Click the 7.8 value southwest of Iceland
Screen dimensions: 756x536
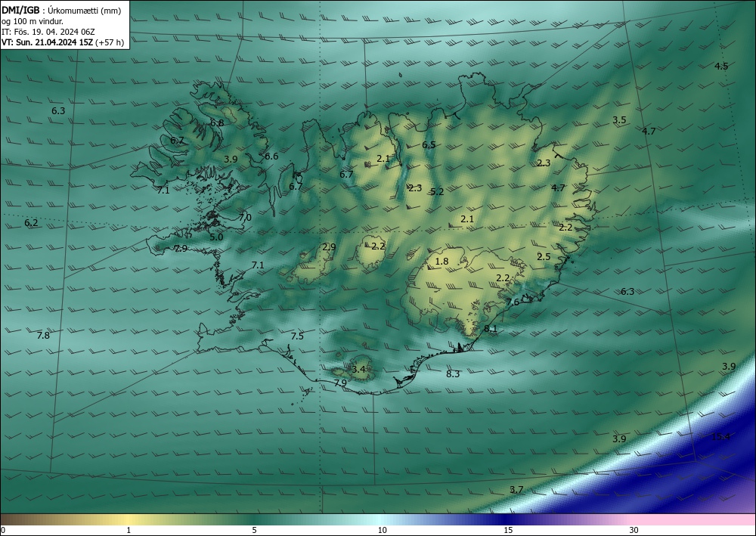point(43,335)
